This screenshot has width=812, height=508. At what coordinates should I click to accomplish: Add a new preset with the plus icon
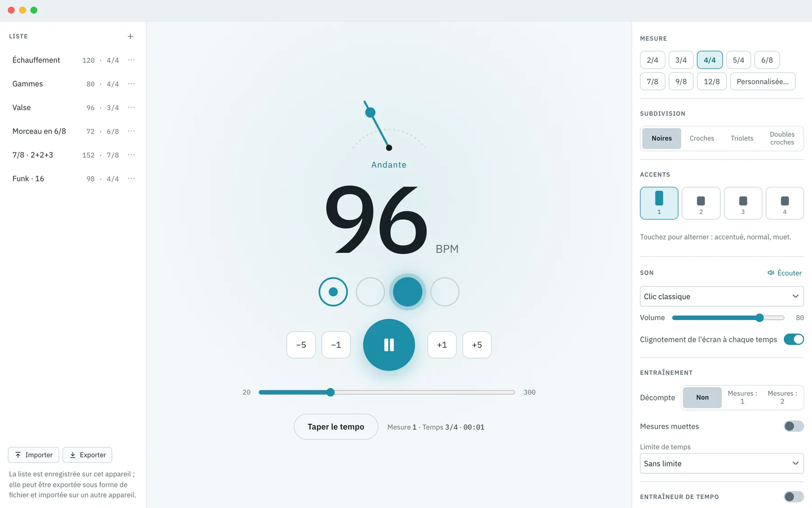(130, 36)
